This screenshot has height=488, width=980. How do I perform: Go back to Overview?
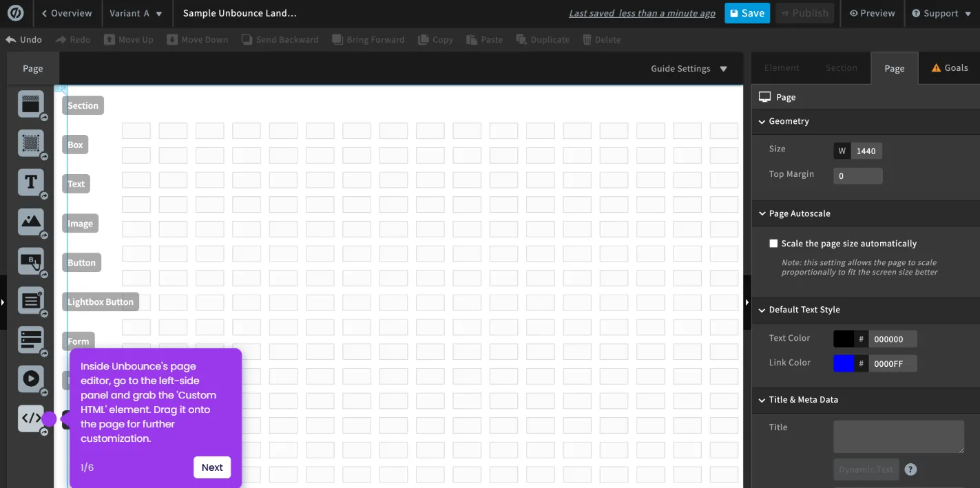67,13
